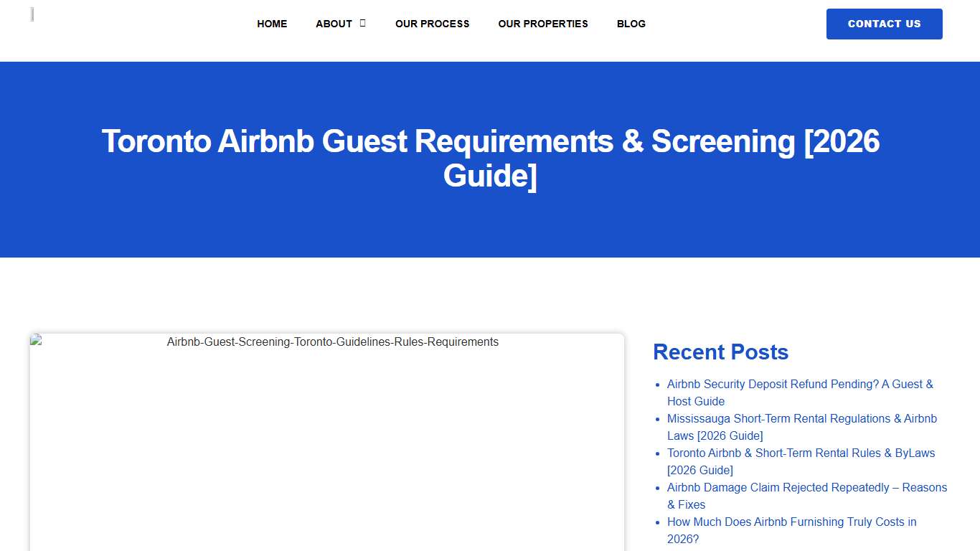Select BLOG in the navigation bar
980x551 pixels.
pos(631,24)
